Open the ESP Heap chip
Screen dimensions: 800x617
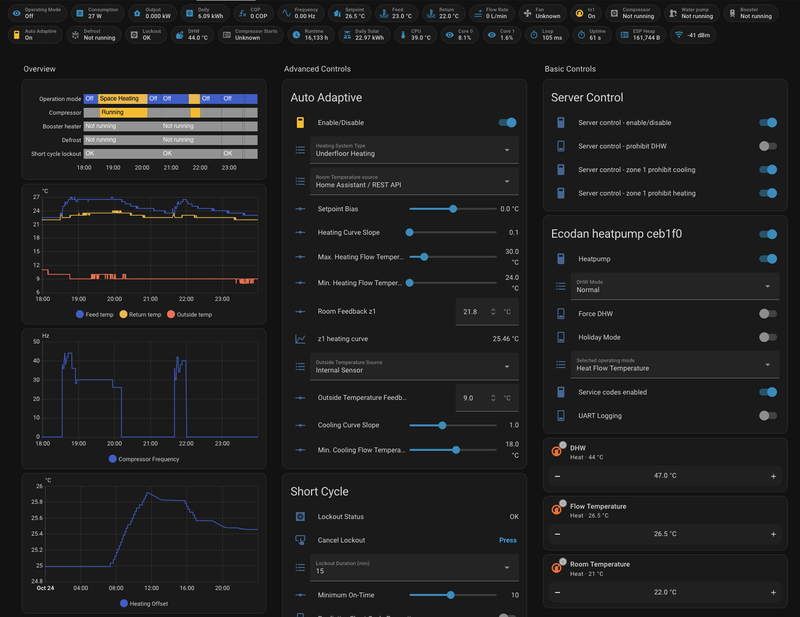[641, 35]
